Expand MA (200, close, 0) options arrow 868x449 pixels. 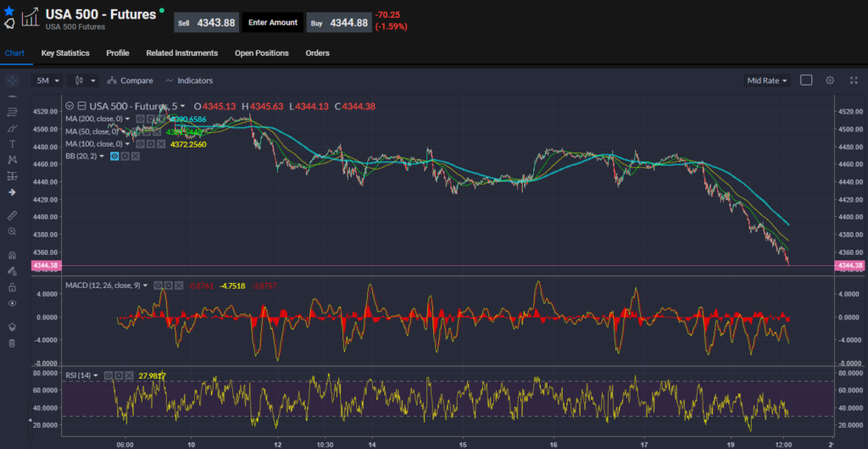[x=127, y=119]
